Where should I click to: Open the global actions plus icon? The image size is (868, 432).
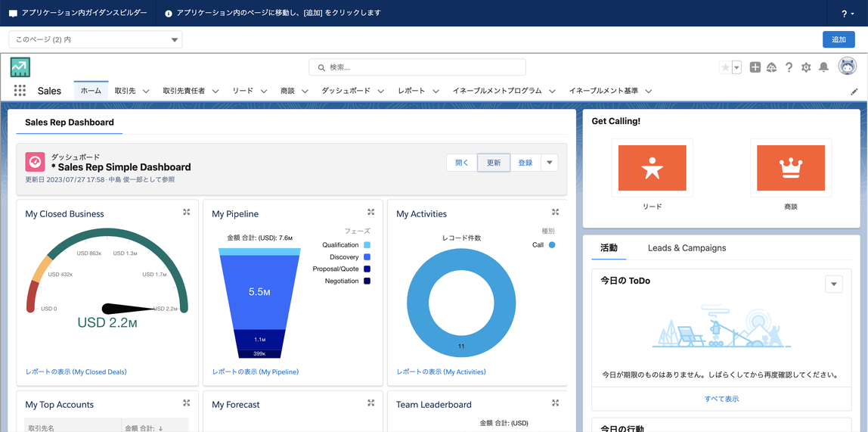click(755, 67)
